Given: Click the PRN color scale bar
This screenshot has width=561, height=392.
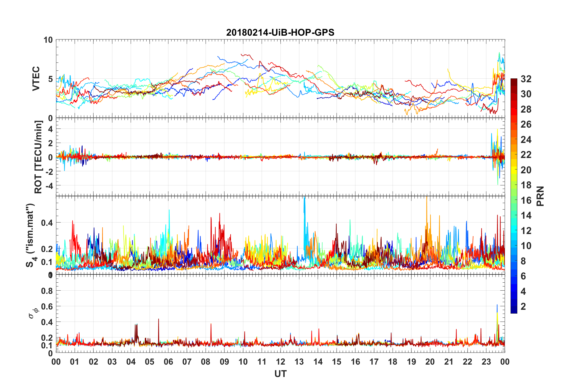Looking at the screenshot, I should pos(514,196).
